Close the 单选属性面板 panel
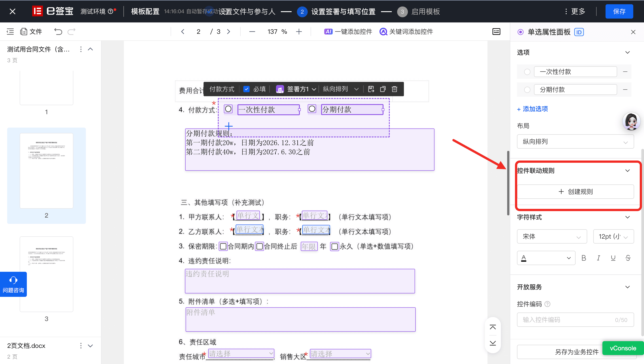 tap(633, 32)
